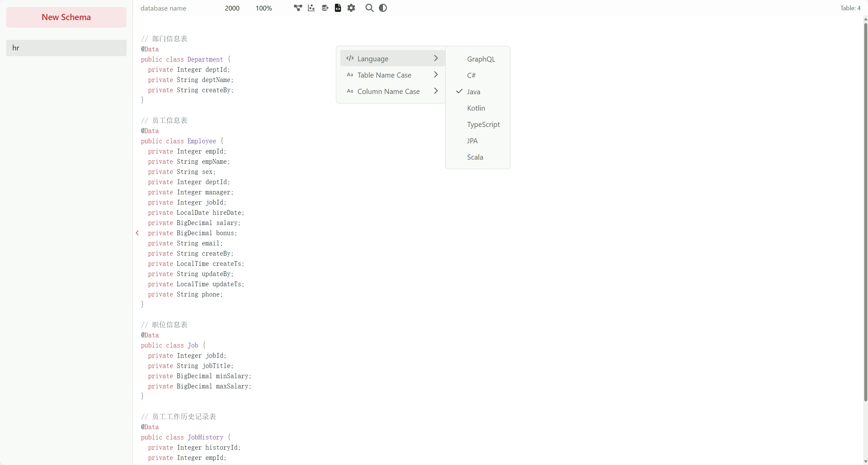Expand Table Name Case submenu
Screen dimensions: 868x465
(x=436, y=75)
